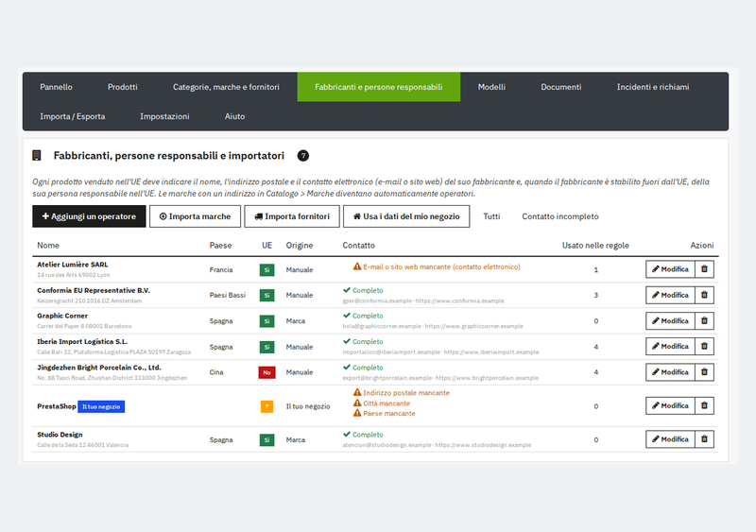Click Cina country cell
756x532 pixels.
pyautogui.click(x=216, y=372)
